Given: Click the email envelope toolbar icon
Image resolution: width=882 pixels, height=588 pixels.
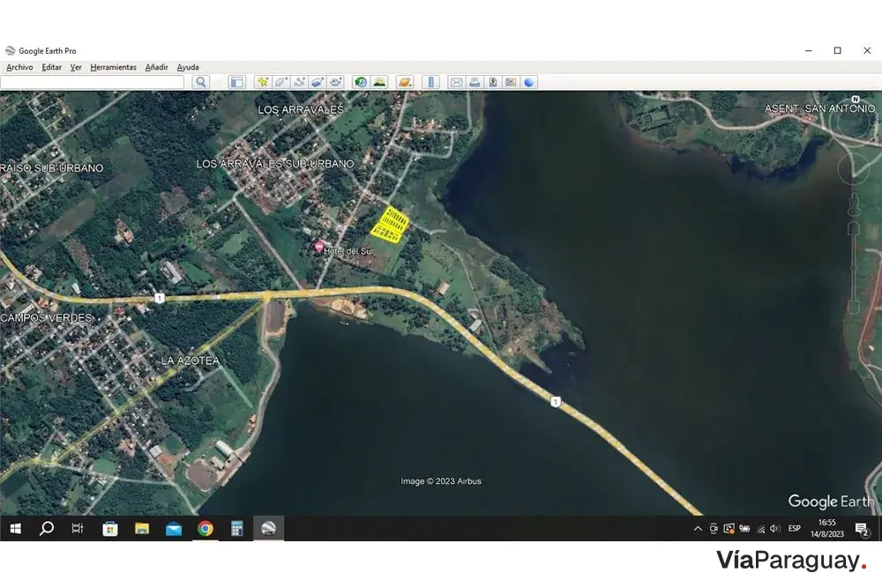Looking at the screenshot, I should (456, 82).
